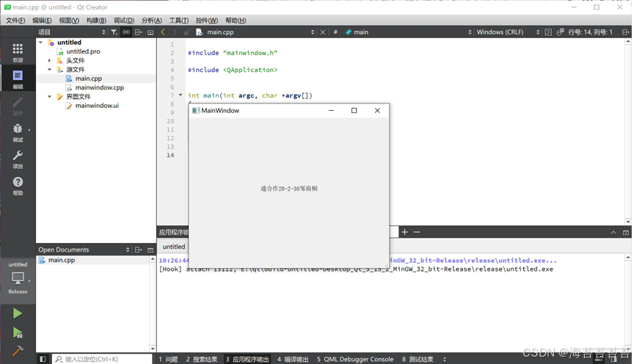The width and height of the screenshot is (634, 364).
Task: Open Windows (CRLF) line ending dropdown
Action: point(508,32)
